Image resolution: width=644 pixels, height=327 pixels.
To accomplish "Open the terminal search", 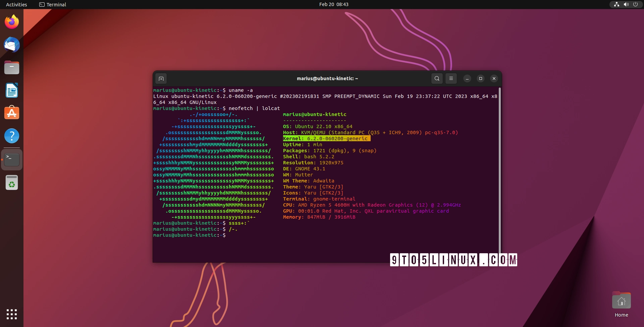I will click(437, 78).
